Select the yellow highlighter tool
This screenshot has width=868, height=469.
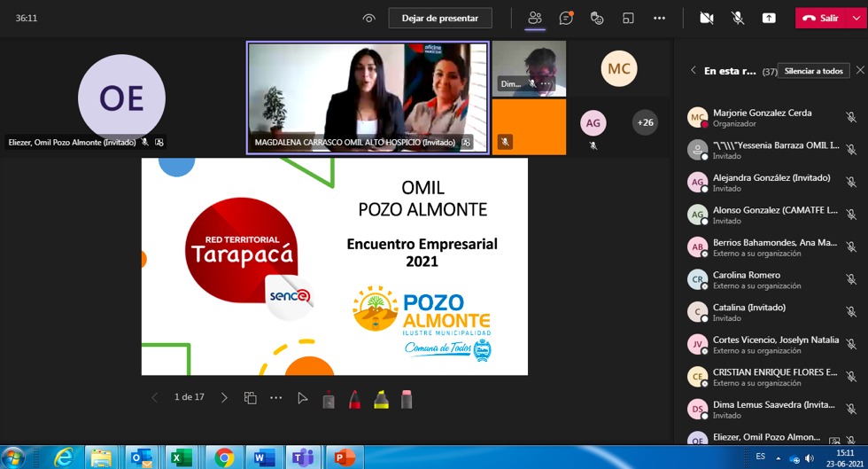pyautogui.click(x=381, y=398)
